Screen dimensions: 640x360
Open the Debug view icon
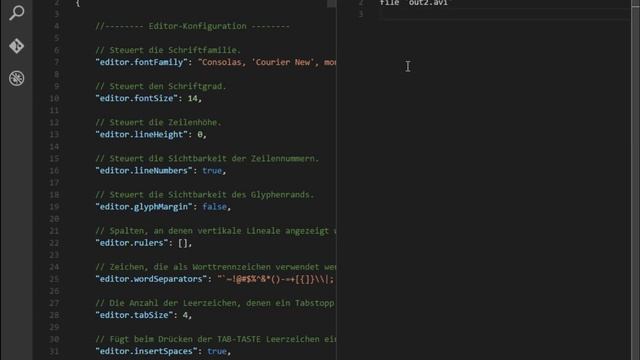pos(16,78)
